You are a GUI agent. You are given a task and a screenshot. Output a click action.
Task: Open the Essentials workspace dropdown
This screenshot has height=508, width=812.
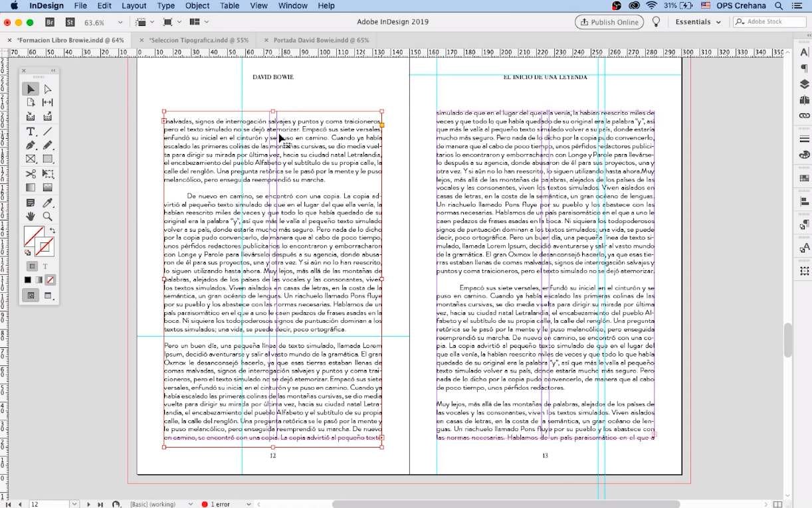[x=697, y=21]
